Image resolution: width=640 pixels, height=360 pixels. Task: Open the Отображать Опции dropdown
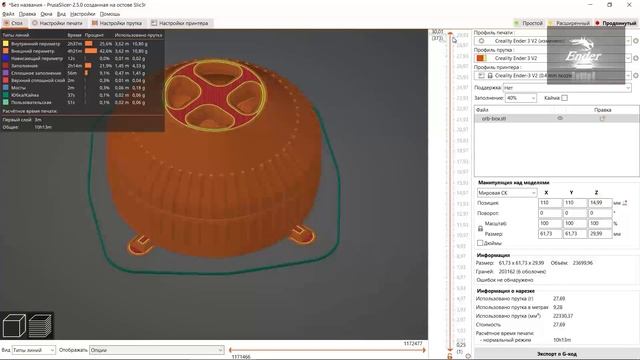point(156,350)
